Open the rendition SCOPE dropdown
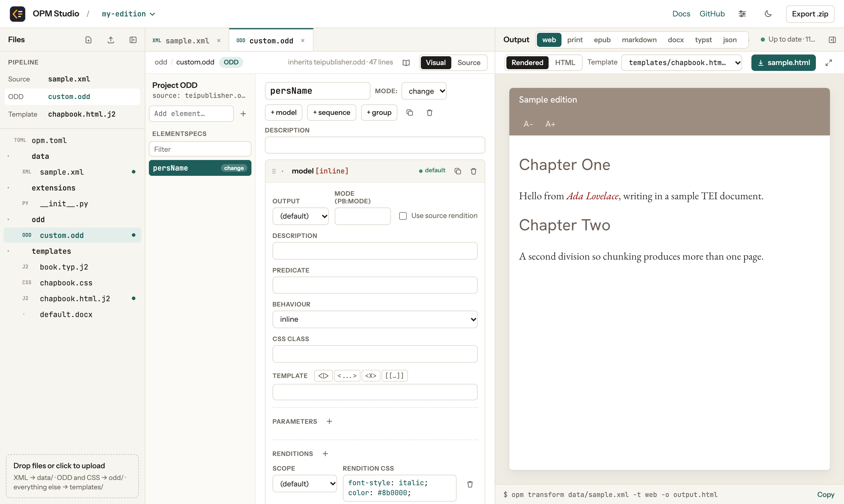The image size is (844, 504). tap(304, 483)
